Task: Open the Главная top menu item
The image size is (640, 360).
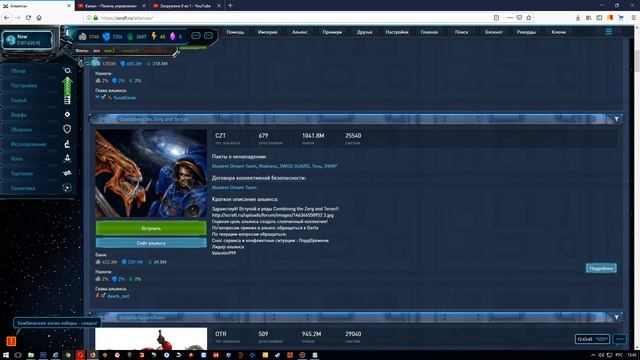Action: tap(429, 32)
